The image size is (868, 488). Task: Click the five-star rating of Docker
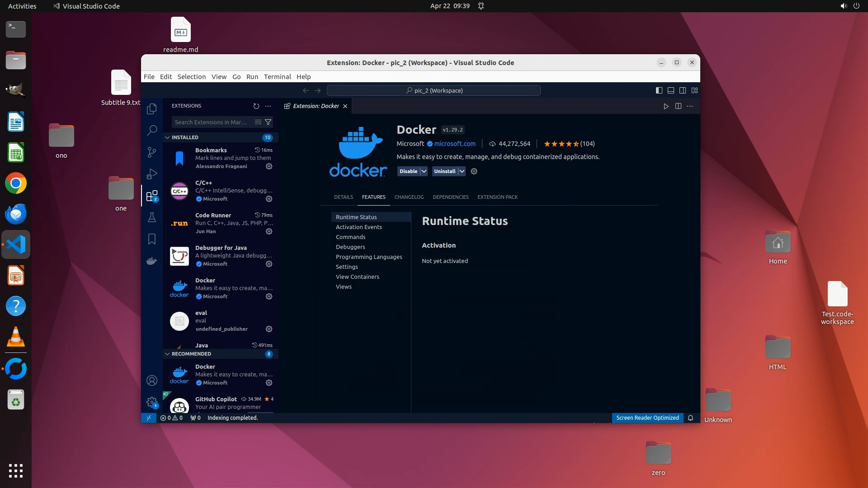click(561, 144)
